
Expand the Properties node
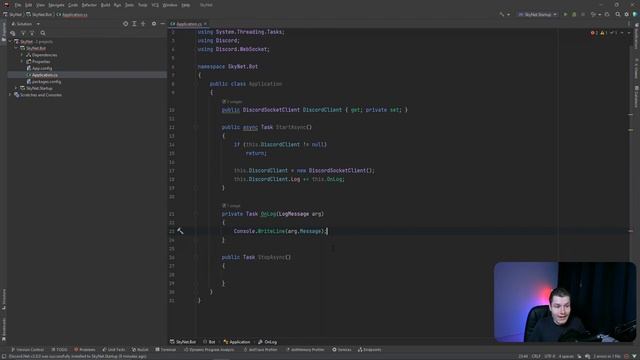click(x=22, y=62)
